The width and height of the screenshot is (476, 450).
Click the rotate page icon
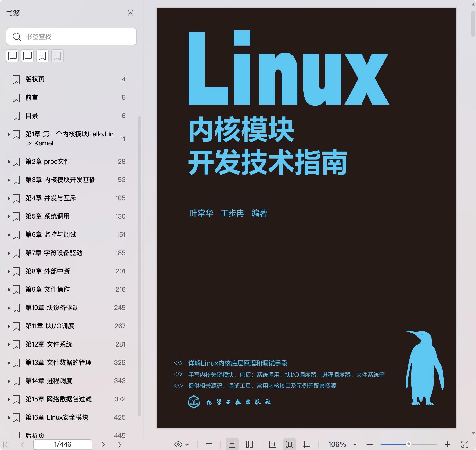272,444
